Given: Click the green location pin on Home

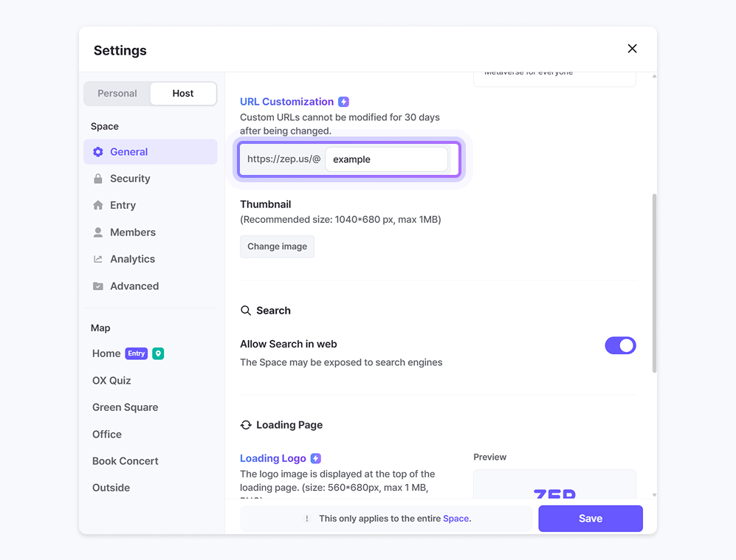Looking at the screenshot, I should tap(158, 353).
